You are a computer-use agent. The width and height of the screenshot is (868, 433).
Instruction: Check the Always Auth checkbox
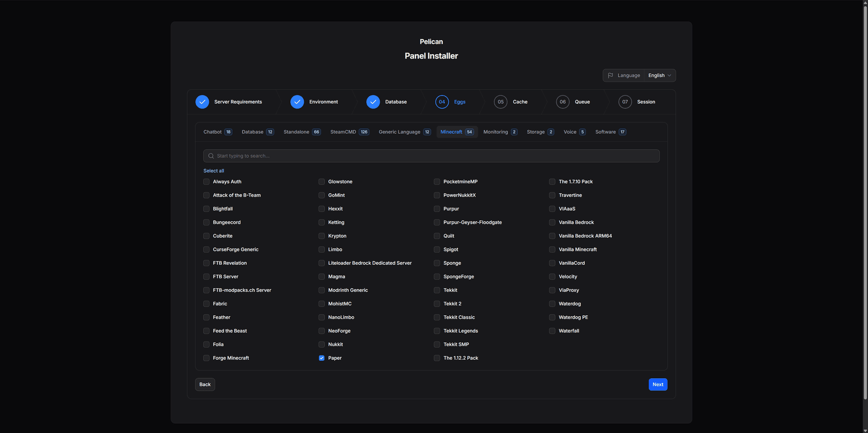pyautogui.click(x=206, y=182)
